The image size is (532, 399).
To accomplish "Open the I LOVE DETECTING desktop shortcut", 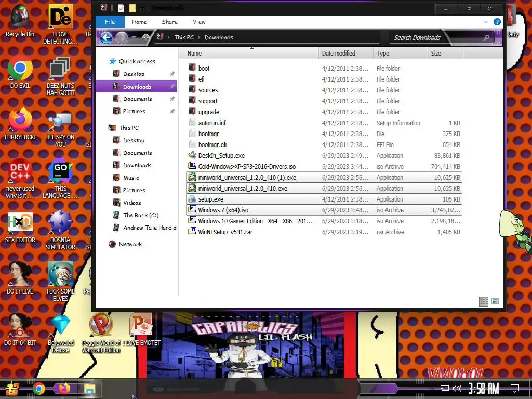I will point(60,24).
